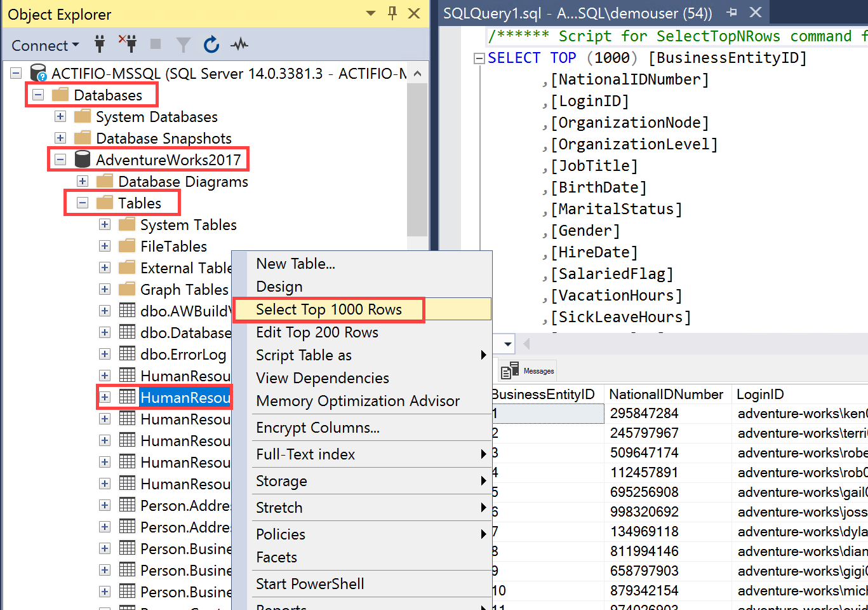The width and height of the screenshot is (868, 610).
Task: Choose Design from context menu
Action: tap(362, 287)
